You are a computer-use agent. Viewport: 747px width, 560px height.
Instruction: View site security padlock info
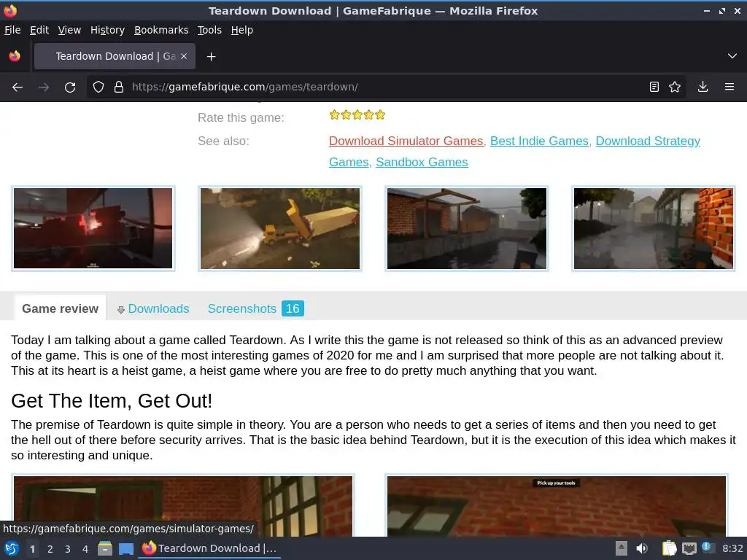tap(119, 87)
